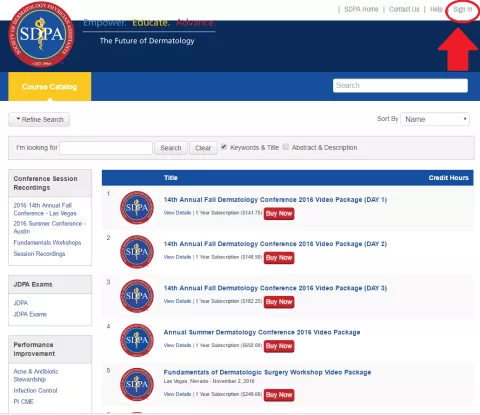Open the SDPA thumbnail for DAY 1 package

click(x=137, y=207)
